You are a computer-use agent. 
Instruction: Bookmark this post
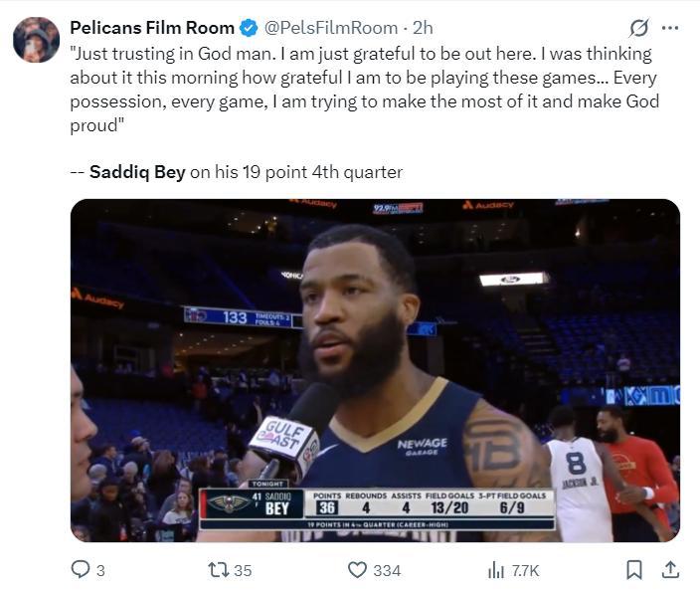(x=633, y=569)
